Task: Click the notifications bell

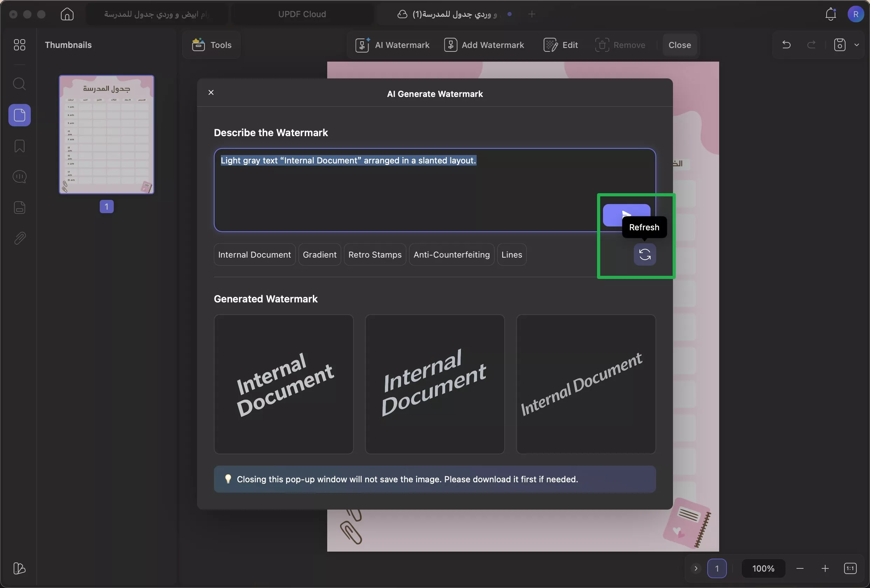Action: 831,14
